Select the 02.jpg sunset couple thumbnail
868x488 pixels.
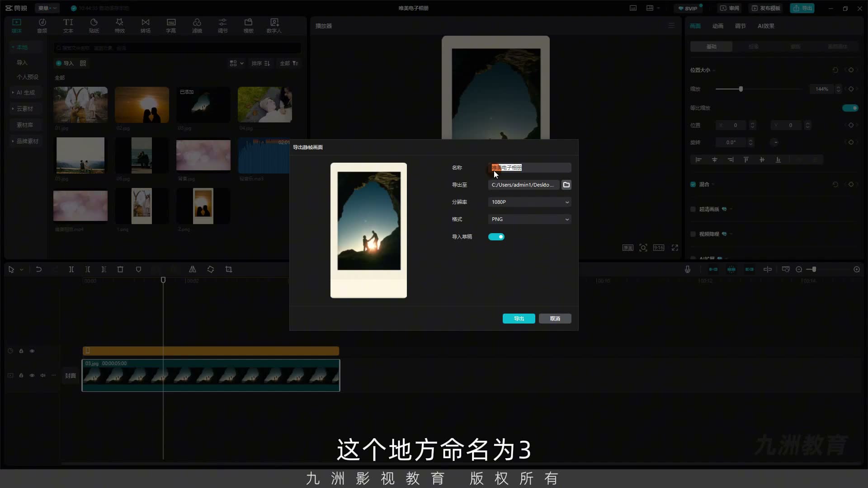click(142, 105)
